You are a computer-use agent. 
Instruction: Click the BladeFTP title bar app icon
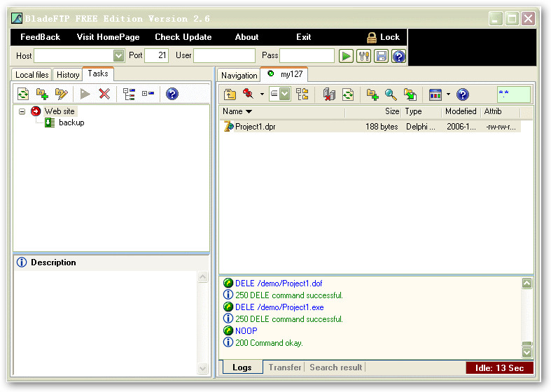point(17,18)
